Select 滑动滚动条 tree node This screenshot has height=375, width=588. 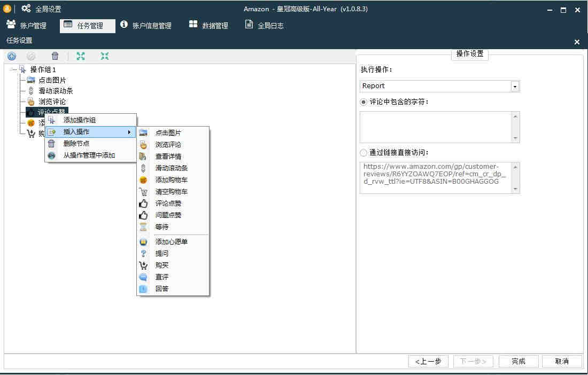[x=56, y=91]
